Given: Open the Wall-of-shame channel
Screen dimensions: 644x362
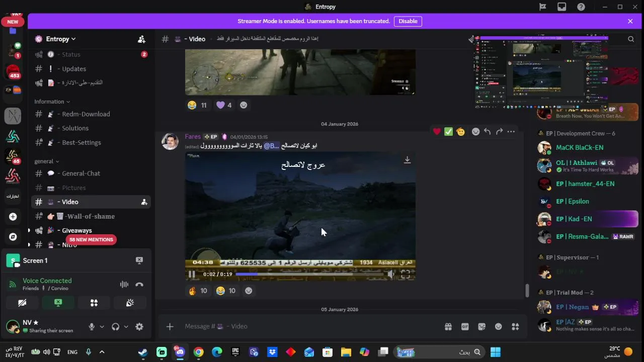Looking at the screenshot, I should 91,216.
